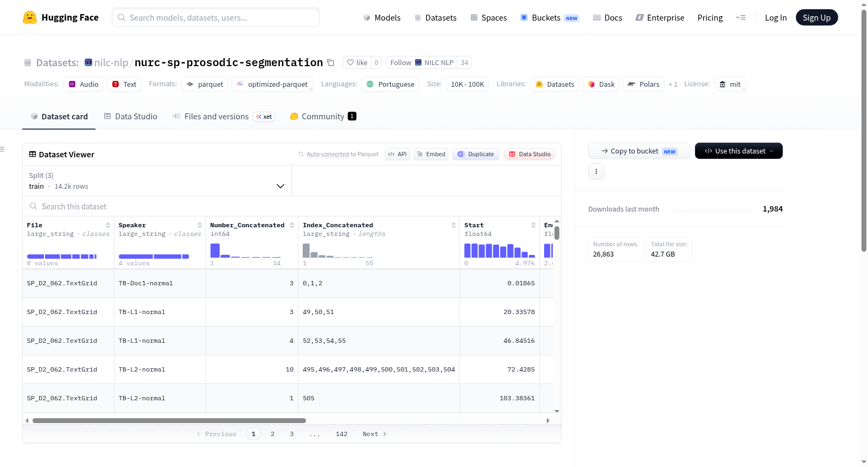Click the Index_Concatenated histogram
Viewport: 868px width, 467px height.
tap(338, 250)
